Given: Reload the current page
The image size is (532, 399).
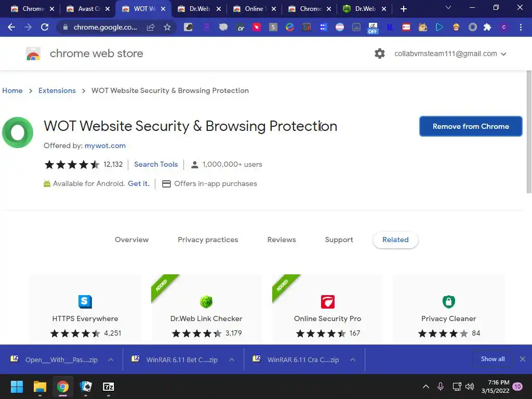Looking at the screenshot, I should tap(45, 27).
